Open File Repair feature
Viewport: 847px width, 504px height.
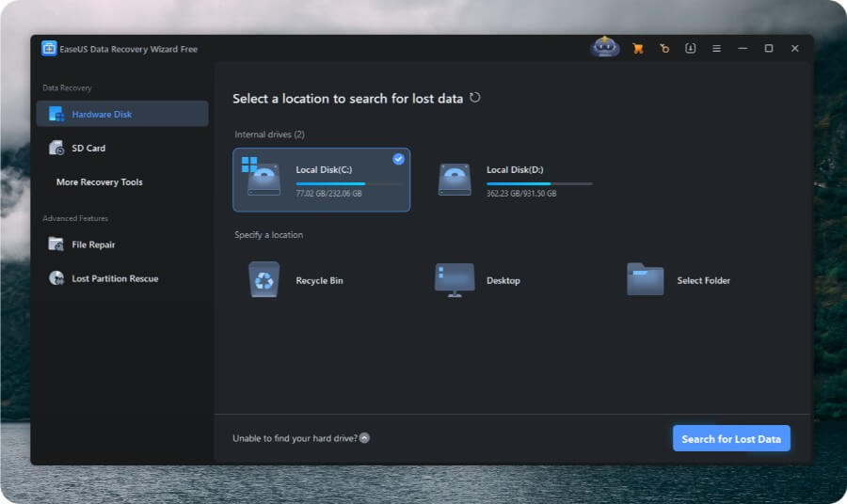click(x=93, y=244)
